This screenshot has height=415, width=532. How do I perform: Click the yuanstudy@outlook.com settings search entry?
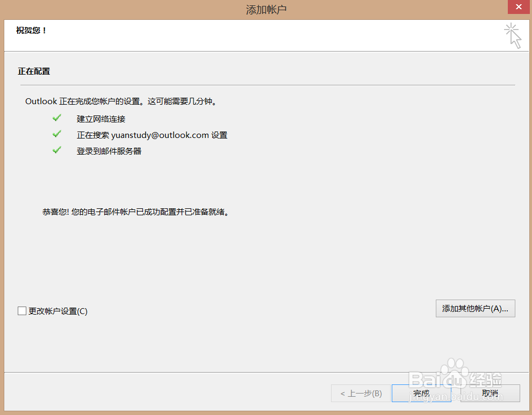[x=152, y=135]
